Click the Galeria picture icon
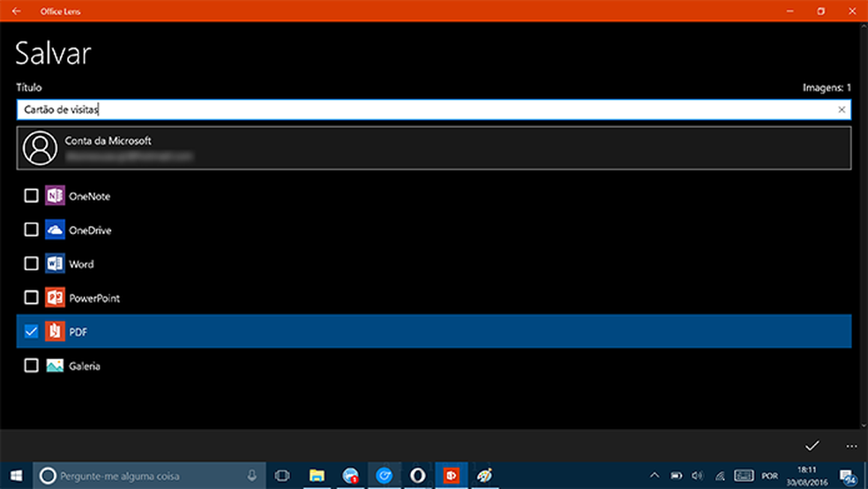Viewport: 868px width, 489px height. click(x=55, y=365)
